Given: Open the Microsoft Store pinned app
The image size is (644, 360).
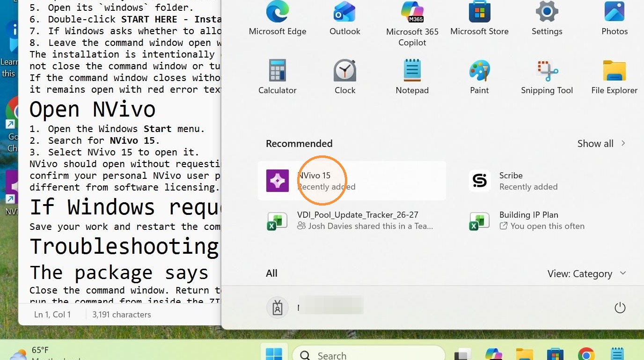Looking at the screenshot, I should (x=479, y=19).
